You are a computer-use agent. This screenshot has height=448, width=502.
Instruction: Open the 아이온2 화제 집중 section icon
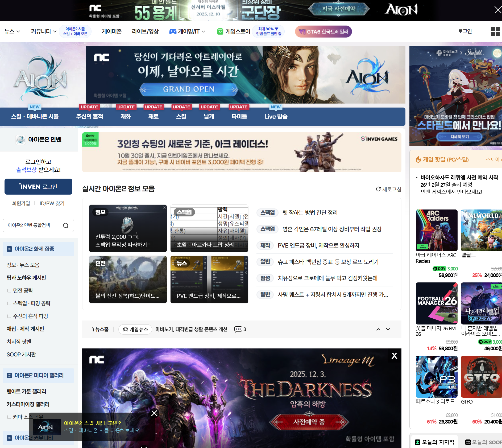9,249
